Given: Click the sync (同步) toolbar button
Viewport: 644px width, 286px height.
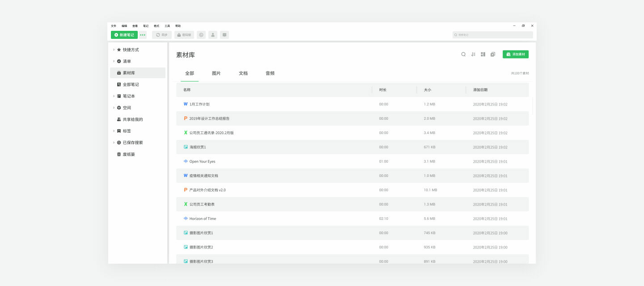Looking at the screenshot, I should pyautogui.click(x=162, y=35).
